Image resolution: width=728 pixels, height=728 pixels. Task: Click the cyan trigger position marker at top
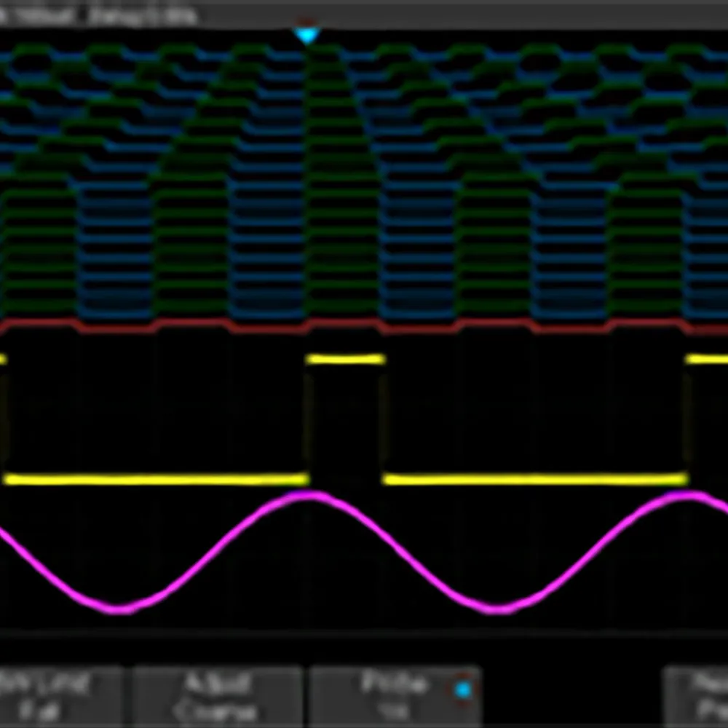point(307,36)
